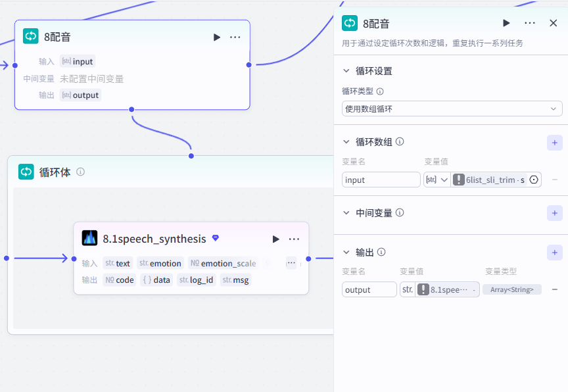Image resolution: width=568 pixels, height=392 pixels.
Task: Click the data output parameter tag
Action: tap(156, 280)
